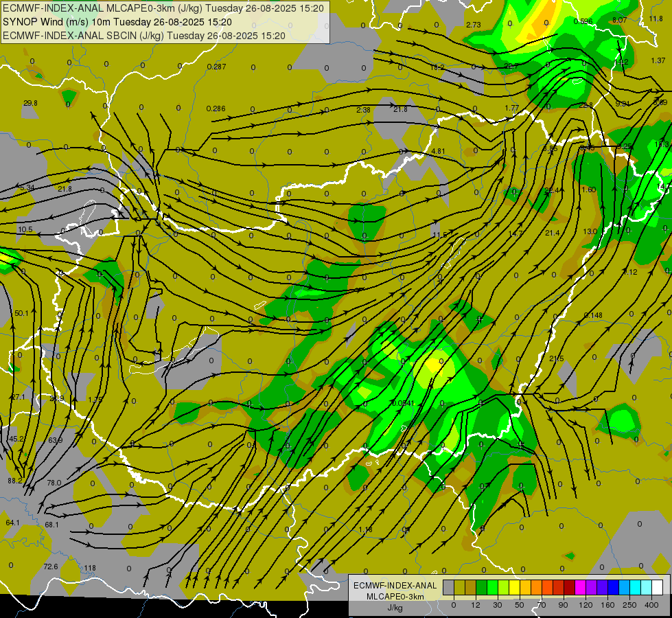The image size is (672, 618).
Task: Select the map value 5.34
Action: [27, 188]
